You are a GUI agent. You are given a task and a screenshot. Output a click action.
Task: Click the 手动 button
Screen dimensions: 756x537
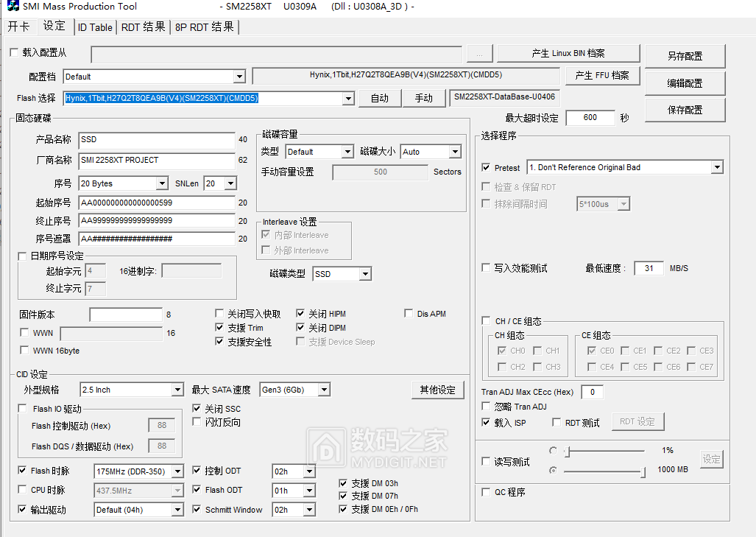coord(424,99)
